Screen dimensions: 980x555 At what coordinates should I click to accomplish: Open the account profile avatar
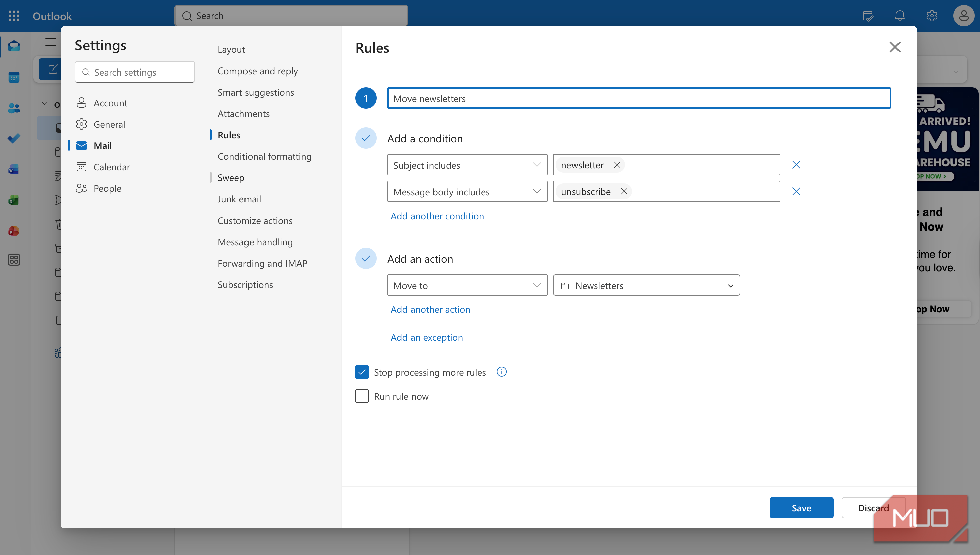click(964, 16)
